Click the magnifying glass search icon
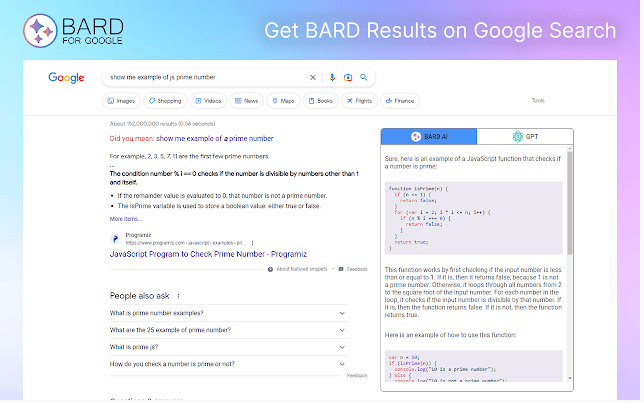The width and height of the screenshot is (644, 403). pyautogui.click(x=365, y=77)
